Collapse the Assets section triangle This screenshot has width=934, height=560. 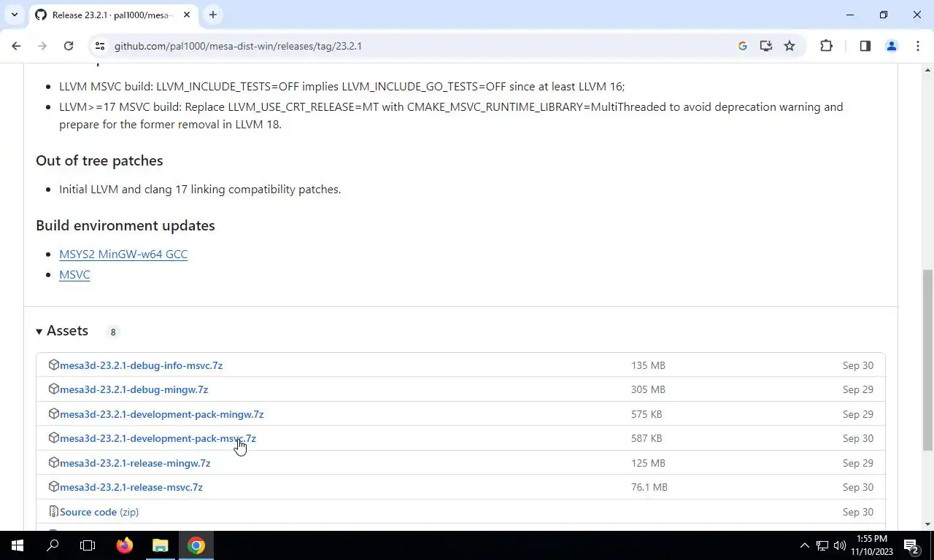(x=39, y=332)
